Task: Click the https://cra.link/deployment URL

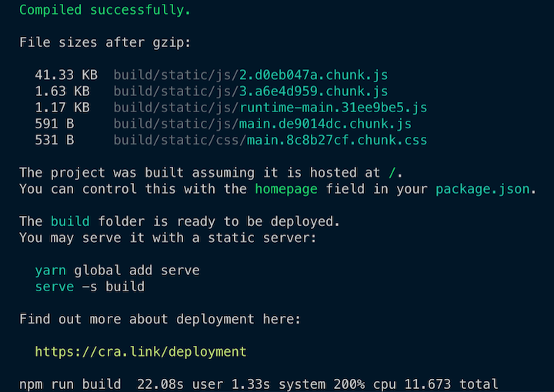Action: [141, 352]
